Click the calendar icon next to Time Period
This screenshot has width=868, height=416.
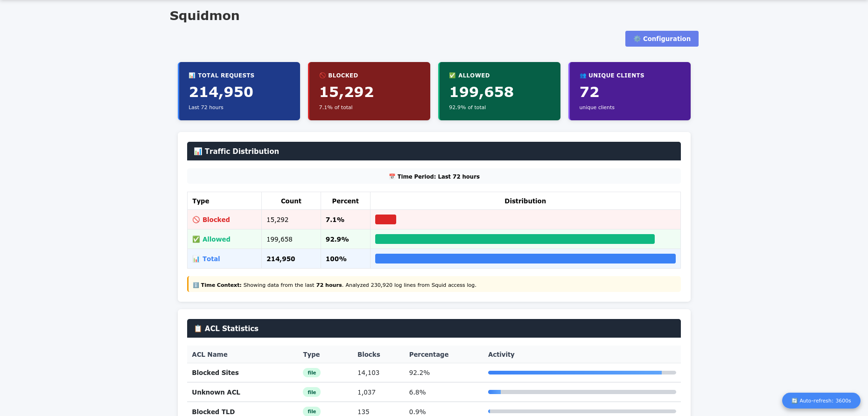pos(392,176)
